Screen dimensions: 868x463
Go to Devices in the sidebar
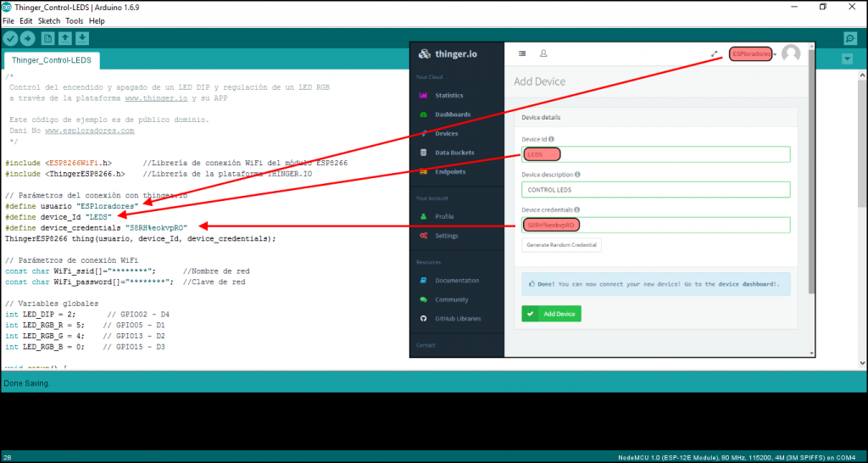coord(446,133)
